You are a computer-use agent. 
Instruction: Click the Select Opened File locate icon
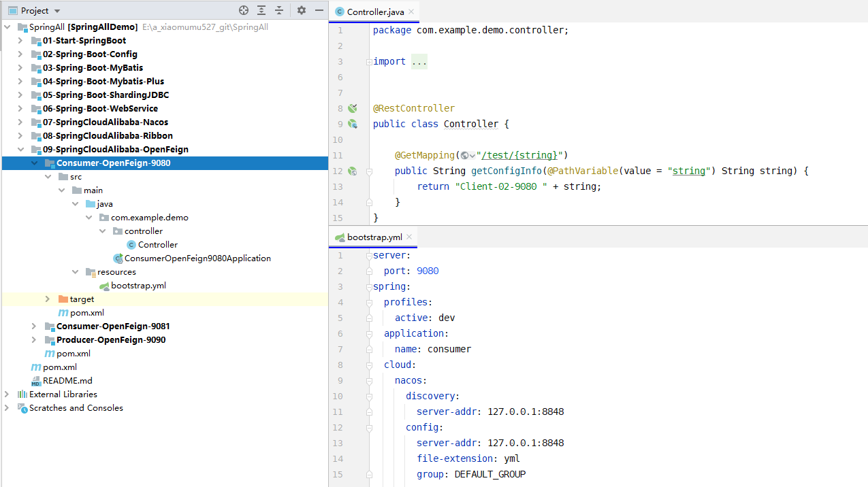pos(244,10)
